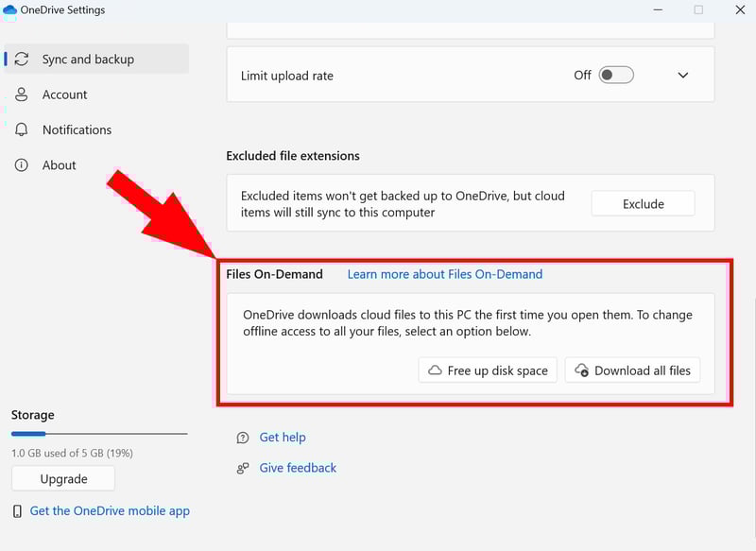The image size is (756, 551).
Task: Select the About tab label
Action: click(x=59, y=165)
